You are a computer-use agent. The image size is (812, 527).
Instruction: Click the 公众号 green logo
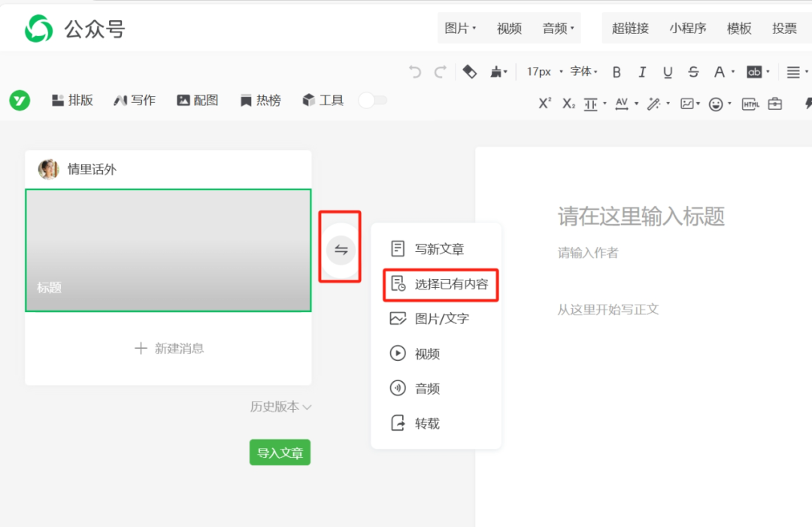coord(39,29)
